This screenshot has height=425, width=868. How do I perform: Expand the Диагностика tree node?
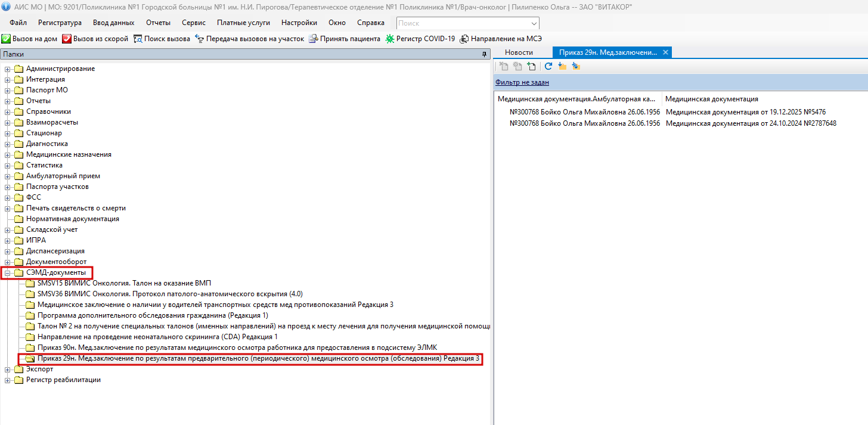pos(8,144)
